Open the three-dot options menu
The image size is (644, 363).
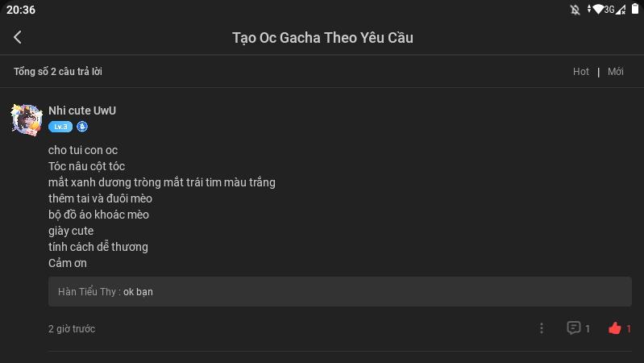(x=542, y=328)
